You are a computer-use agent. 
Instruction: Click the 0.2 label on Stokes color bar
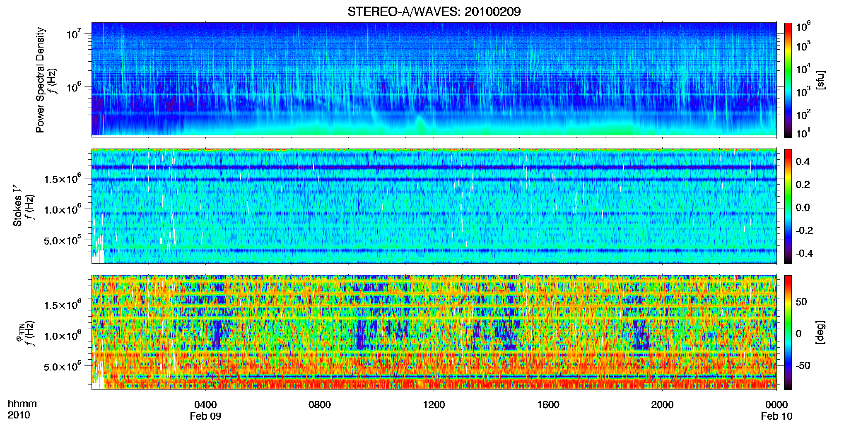point(803,185)
